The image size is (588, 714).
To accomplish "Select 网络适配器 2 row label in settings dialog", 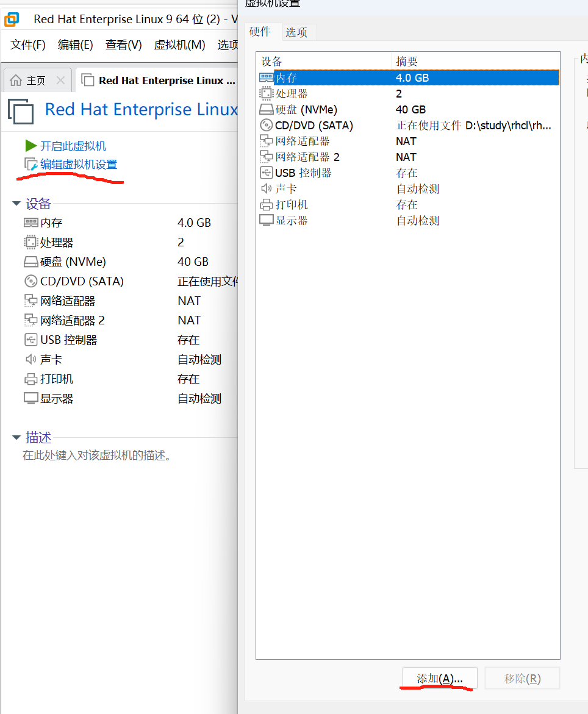I will (307, 157).
